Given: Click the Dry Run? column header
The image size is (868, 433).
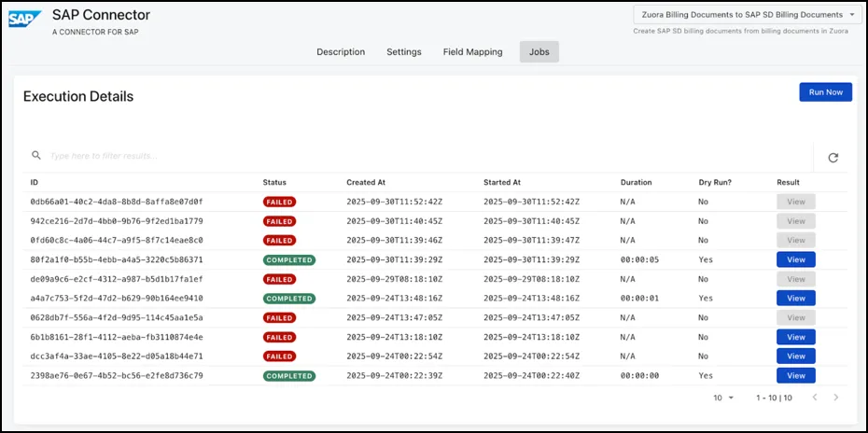Looking at the screenshot, I should click(x=715, y=182).
